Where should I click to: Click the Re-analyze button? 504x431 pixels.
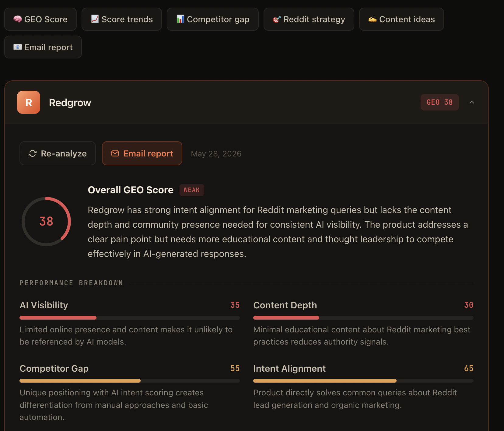pos(58,153)
